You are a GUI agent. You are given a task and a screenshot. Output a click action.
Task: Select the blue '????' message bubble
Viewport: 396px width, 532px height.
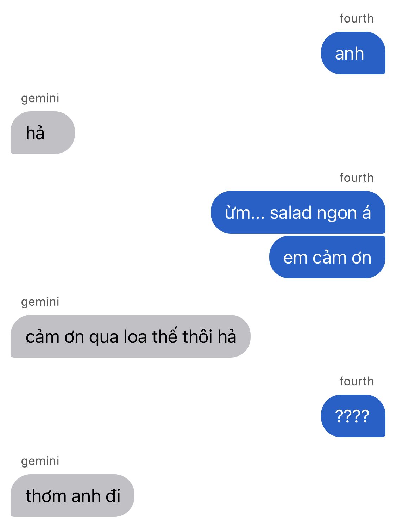pos(353,416)
